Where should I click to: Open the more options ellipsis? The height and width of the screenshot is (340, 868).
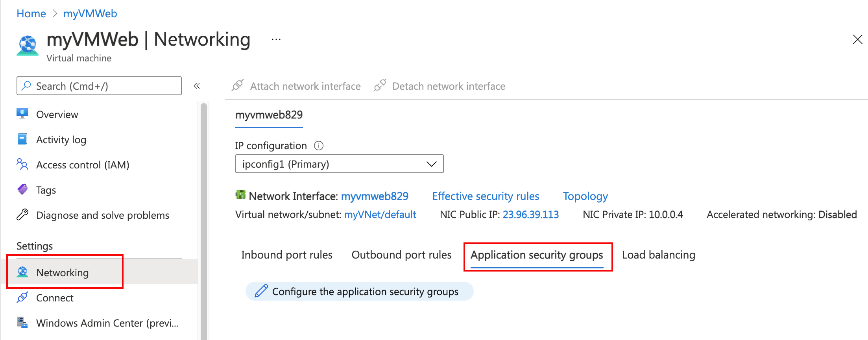point(276,39)
